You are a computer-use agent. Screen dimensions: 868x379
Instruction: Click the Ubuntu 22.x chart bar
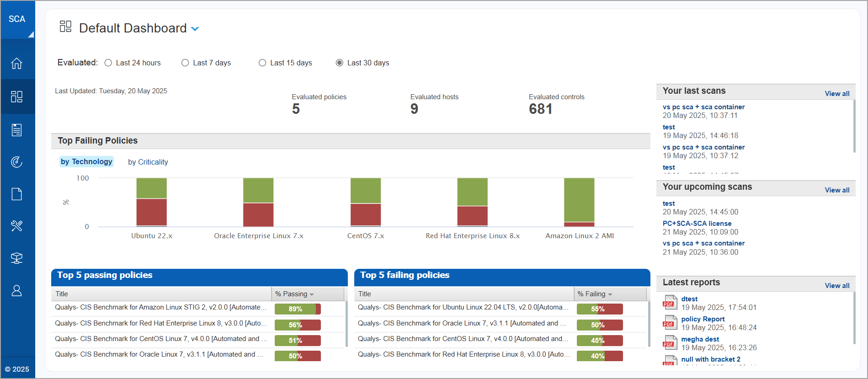coord(152,202)
